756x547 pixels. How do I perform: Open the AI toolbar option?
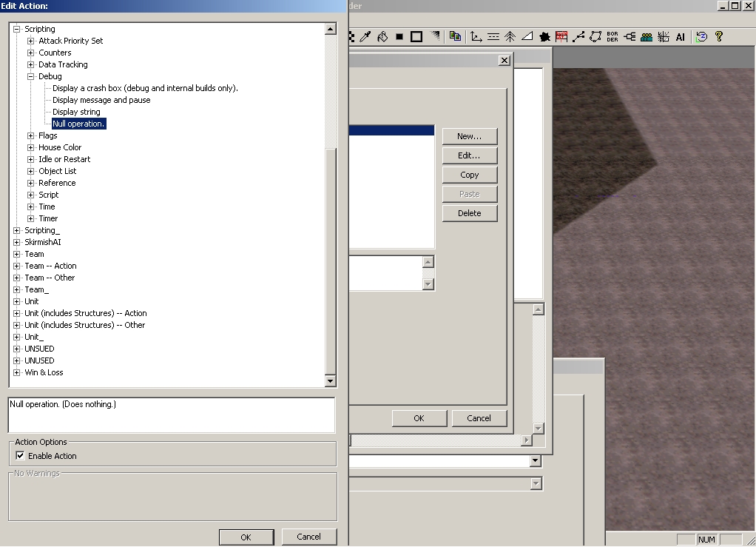point(681,36)
